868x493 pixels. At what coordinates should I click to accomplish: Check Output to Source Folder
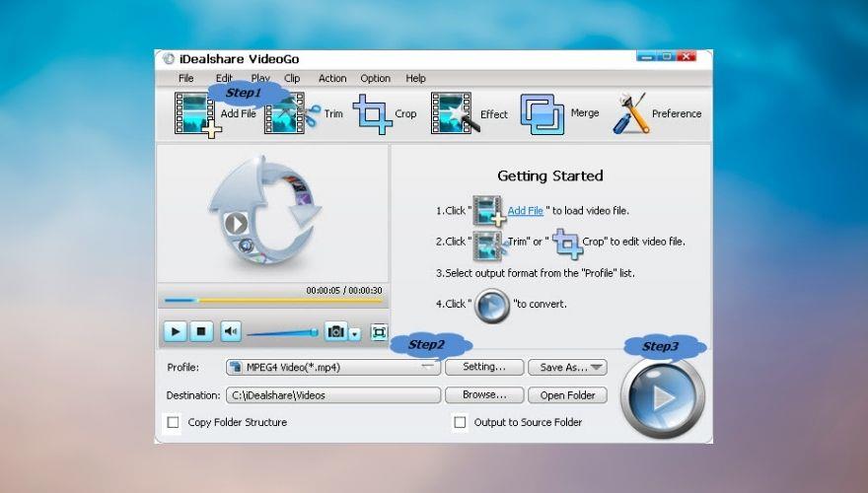[x=460, y=423]
